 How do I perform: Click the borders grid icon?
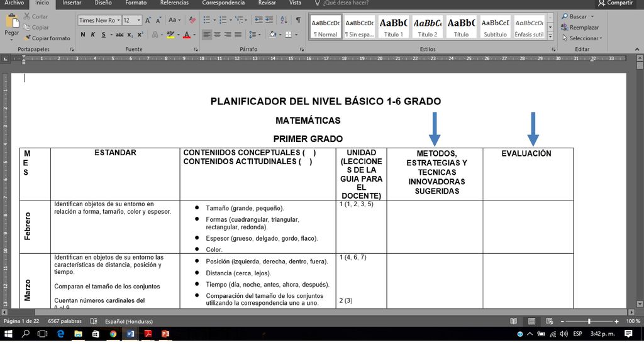coord(288,35)
